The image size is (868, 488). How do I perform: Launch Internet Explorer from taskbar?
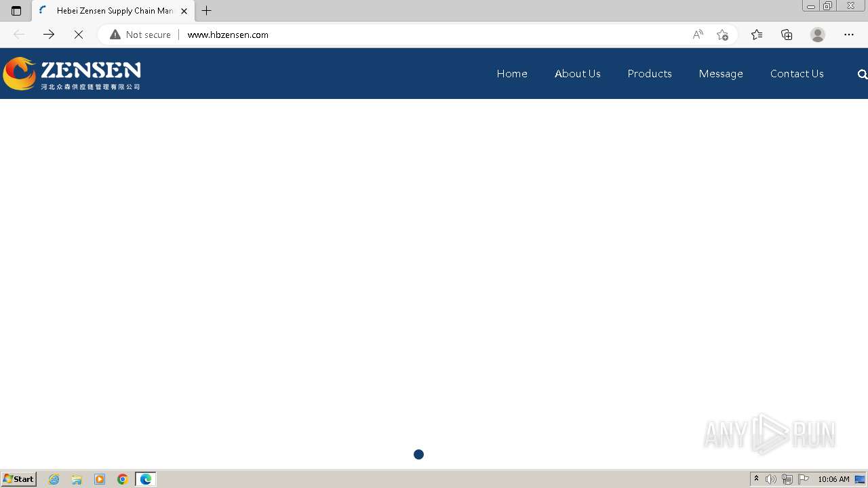click(54, 479)
